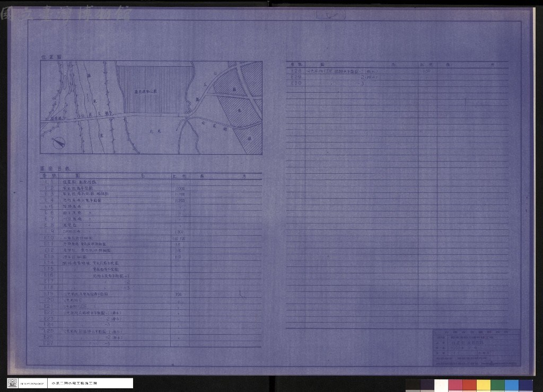
Task: Select the red color calibration swatch
Action: 469,386
